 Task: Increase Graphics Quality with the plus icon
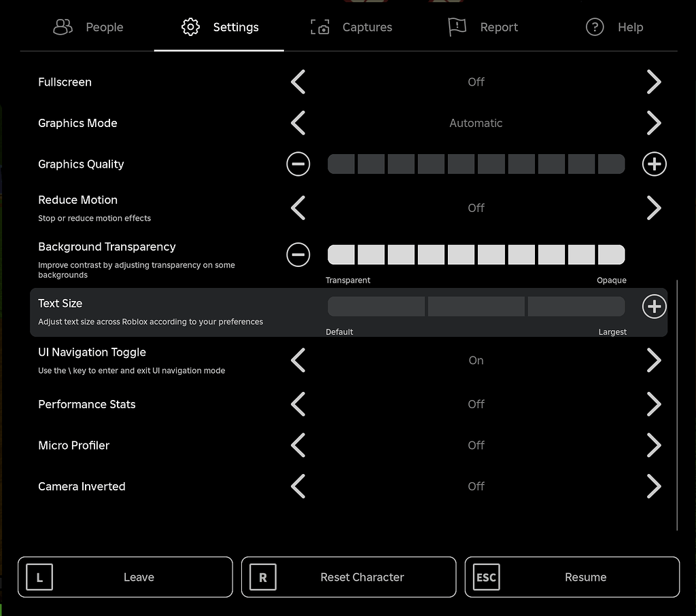click(x=654, y=164)
